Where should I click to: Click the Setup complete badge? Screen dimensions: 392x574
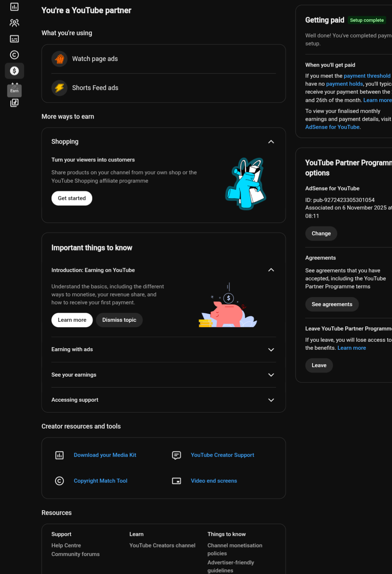[367, 20]
